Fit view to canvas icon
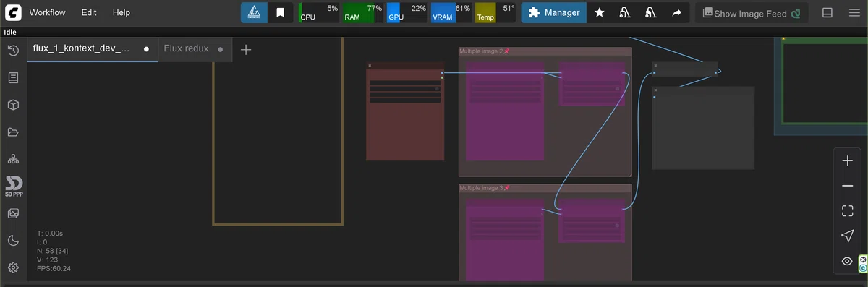 (848, 211)
